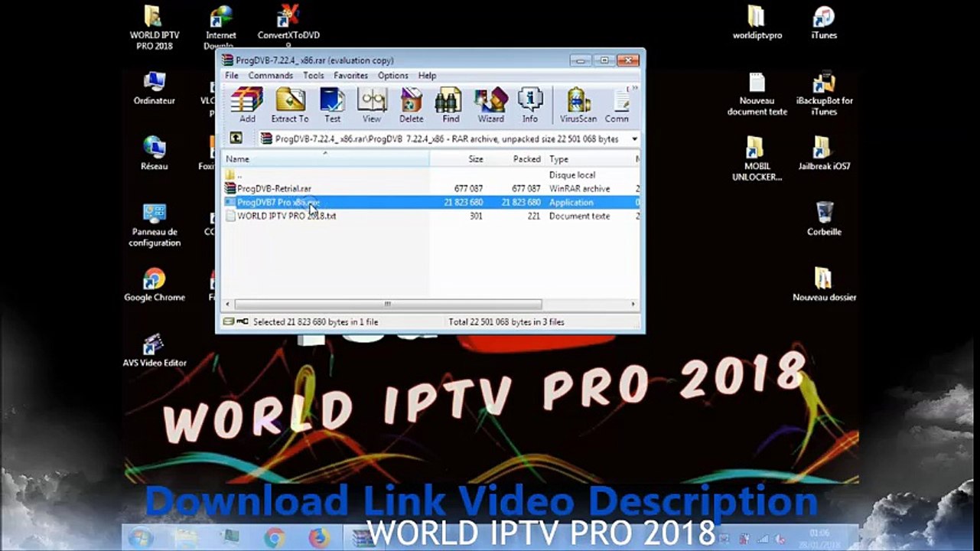
Task: Select the Réseau desktop icon
Action: click(x=155, y=154)
